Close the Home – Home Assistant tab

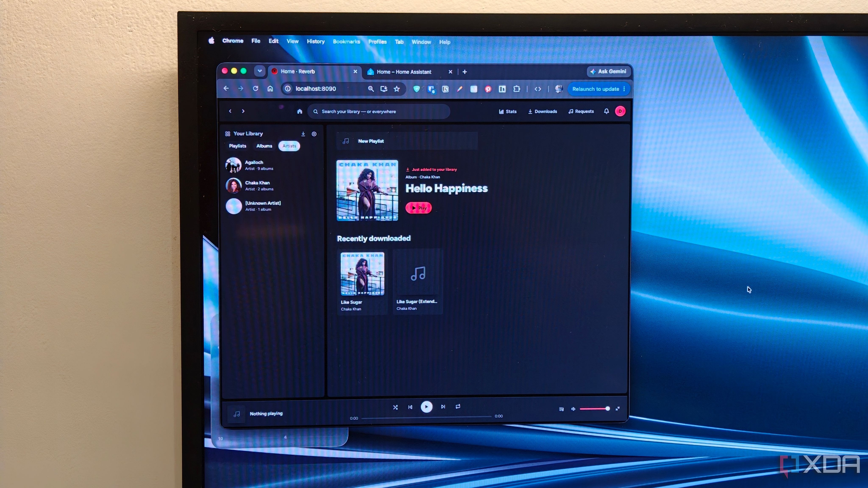pos(450,72)
